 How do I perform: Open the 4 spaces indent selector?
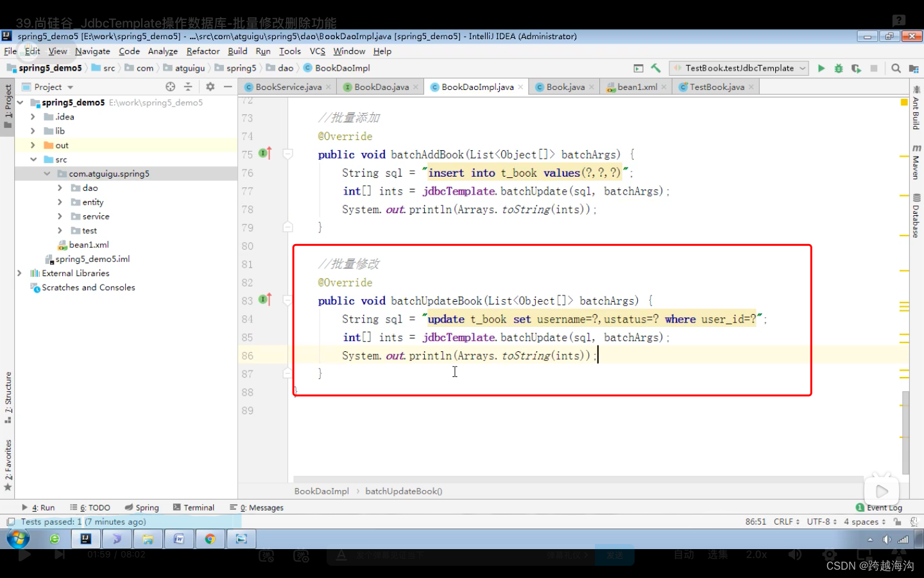[x=864, y=521]
